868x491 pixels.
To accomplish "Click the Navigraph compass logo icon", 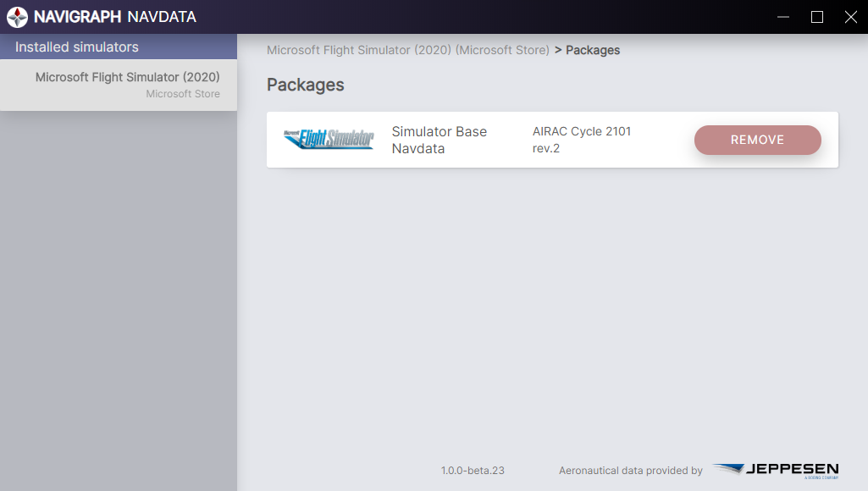I will click(17, 17).
